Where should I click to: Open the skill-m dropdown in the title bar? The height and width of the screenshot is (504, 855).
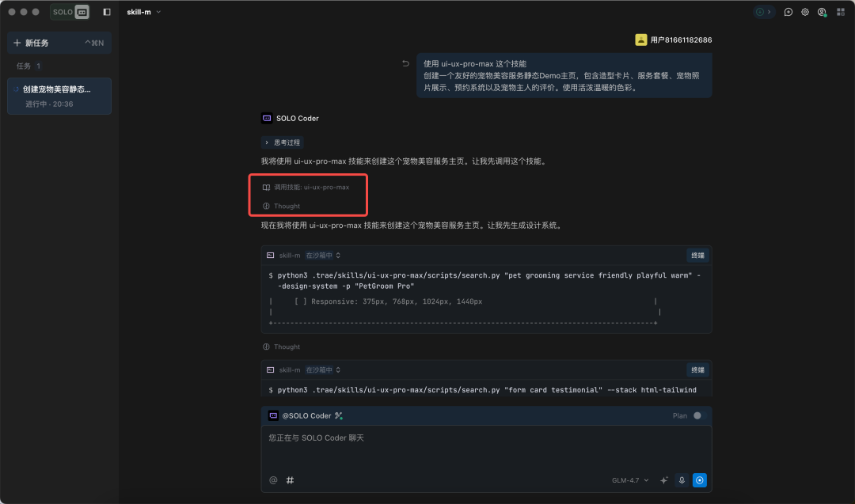click(144, 12)
